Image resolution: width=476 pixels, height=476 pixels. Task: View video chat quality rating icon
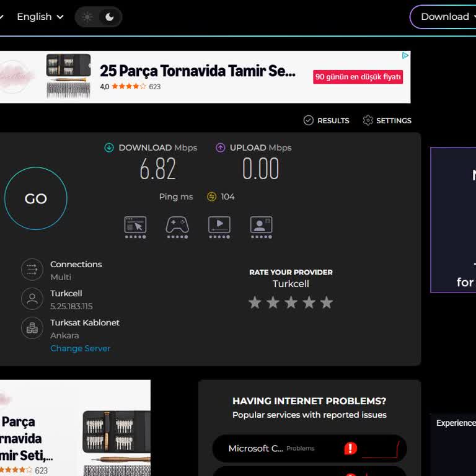pyautogui.click(x=261, y=227)
